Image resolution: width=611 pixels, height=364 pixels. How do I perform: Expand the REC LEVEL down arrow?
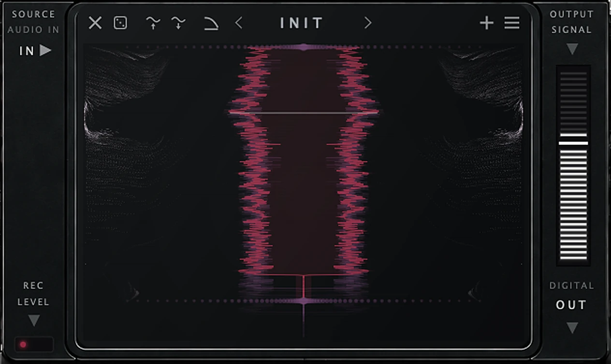(33, 320)
